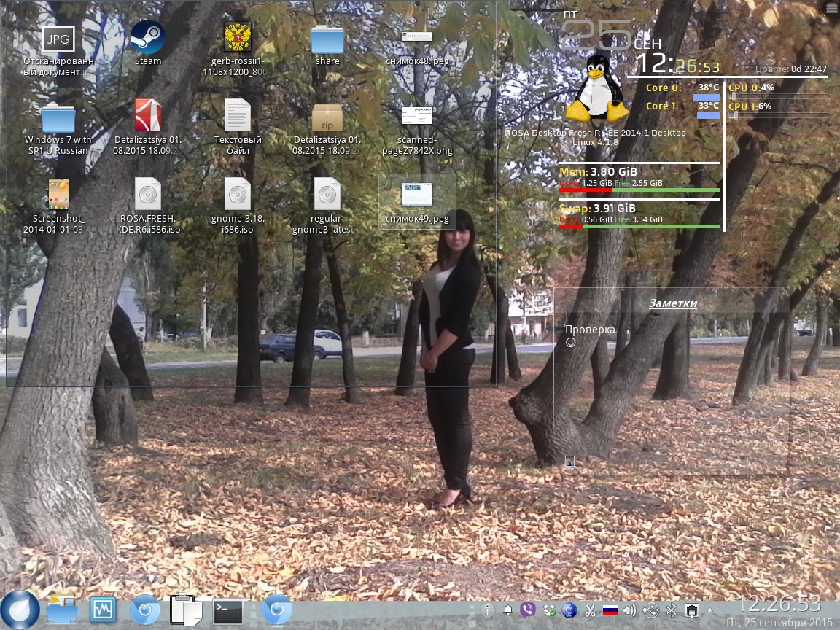The image size is (840, 630).
Task: Click the Uptime: 0d 22:47 text
Action: coord(791,69)
